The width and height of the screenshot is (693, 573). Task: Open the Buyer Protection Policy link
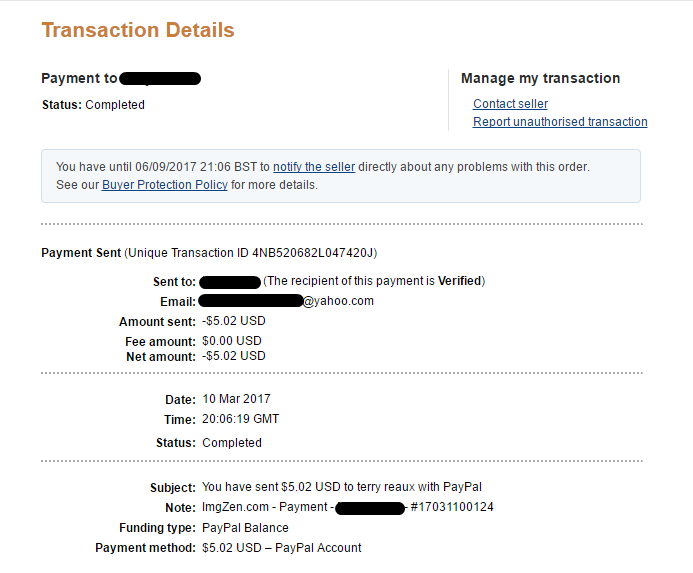pyautogui.click(x=164, y=185)
